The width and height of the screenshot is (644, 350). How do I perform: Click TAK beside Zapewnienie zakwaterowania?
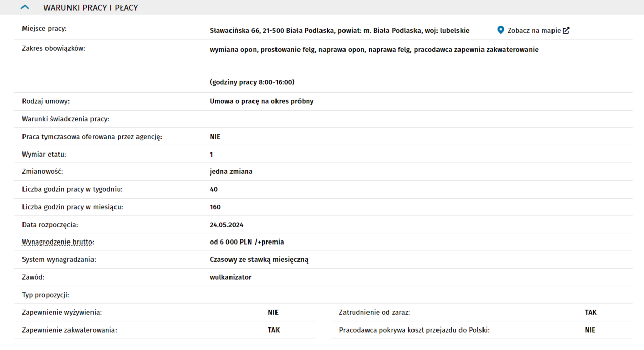point(273,330)
